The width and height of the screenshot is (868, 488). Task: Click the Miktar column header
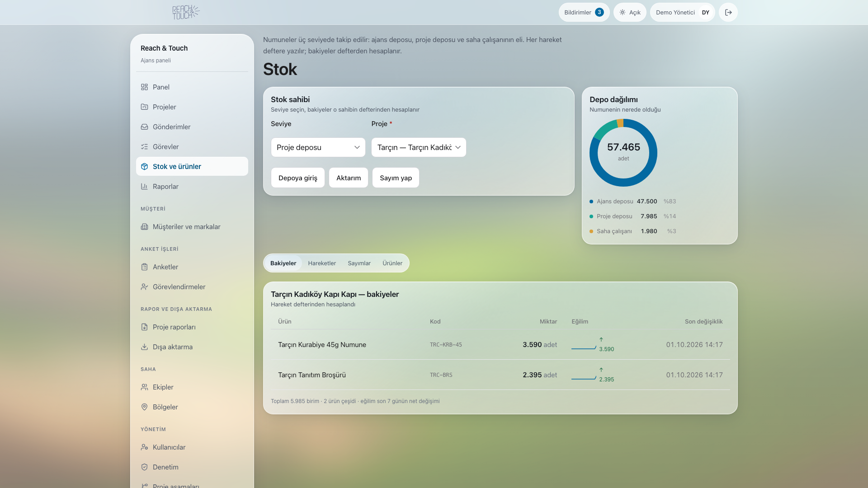548,322
